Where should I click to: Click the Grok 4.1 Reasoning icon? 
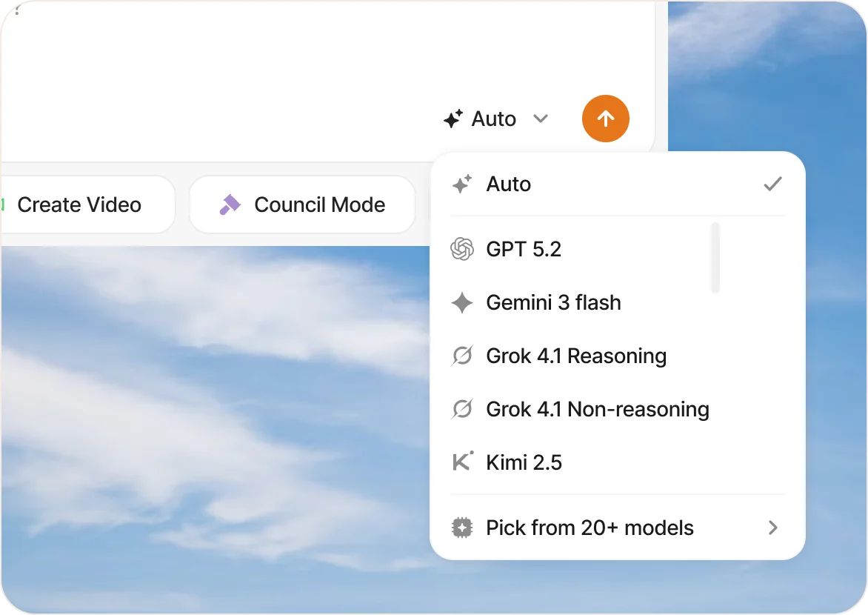[462, 356]
